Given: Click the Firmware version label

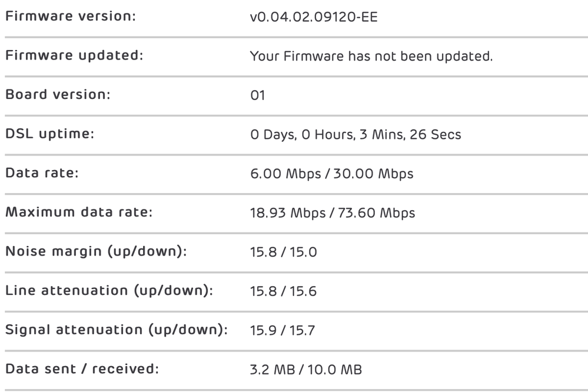Looking at the screenshot, I should [70, 16].
